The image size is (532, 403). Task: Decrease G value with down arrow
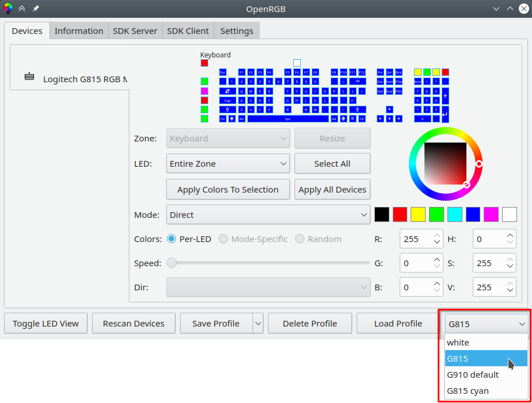437,266
